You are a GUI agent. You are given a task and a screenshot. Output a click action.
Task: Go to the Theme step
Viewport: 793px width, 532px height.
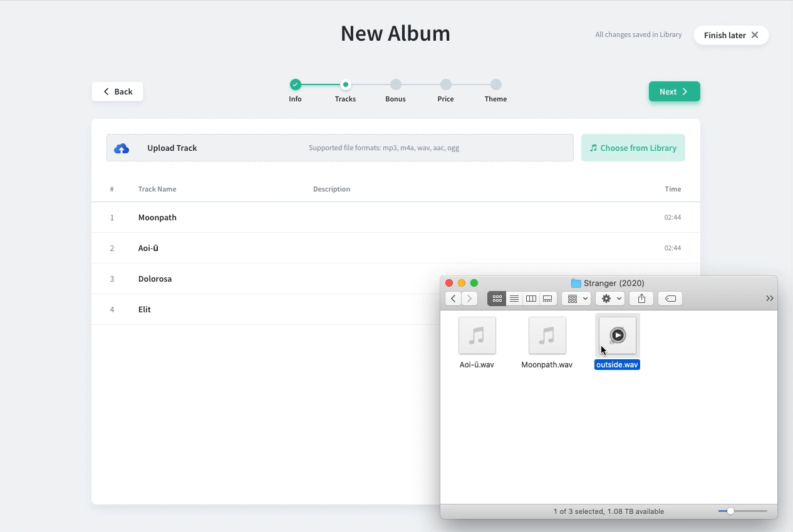tap(496, 84)
